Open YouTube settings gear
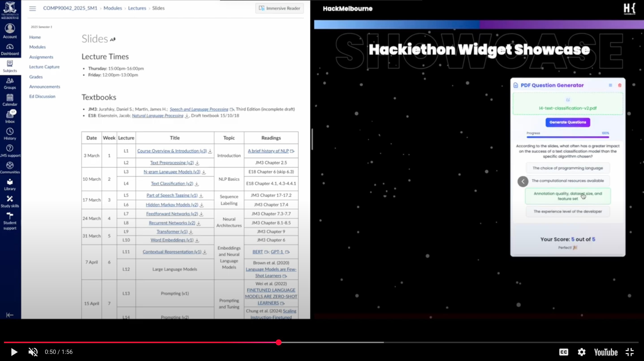 (x=581, y=352)
